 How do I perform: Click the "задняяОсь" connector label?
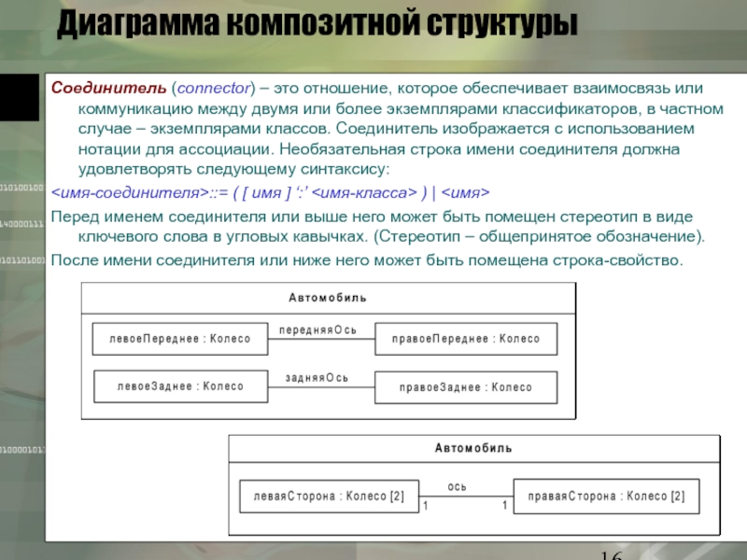tap(317, 377)
